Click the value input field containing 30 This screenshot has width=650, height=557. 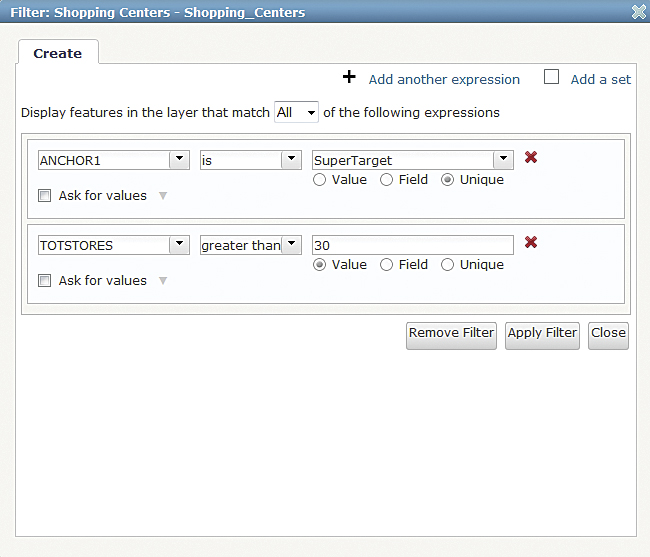[x=412, y=245]
